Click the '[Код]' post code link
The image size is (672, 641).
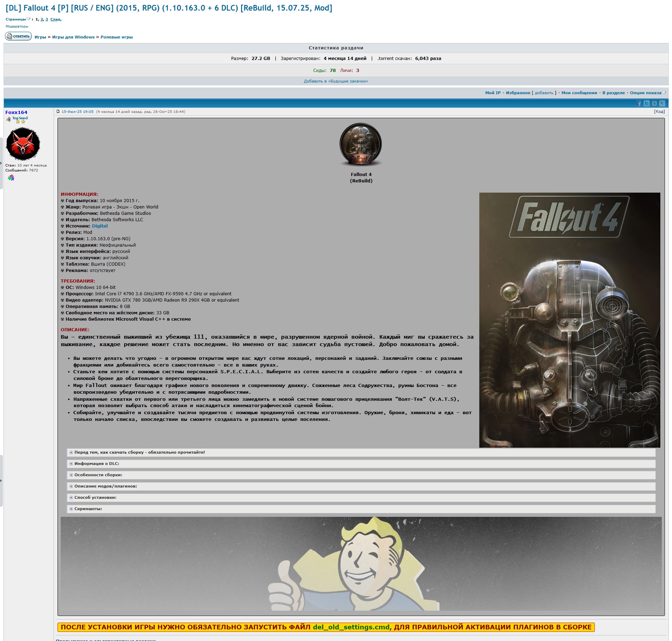pyautogui.click(x=659, y=111)
